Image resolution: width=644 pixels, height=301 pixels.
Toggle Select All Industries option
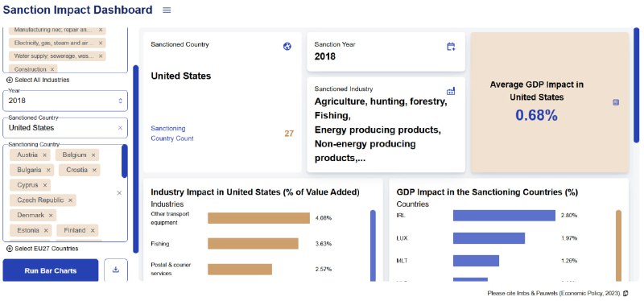tap(38, 80)
